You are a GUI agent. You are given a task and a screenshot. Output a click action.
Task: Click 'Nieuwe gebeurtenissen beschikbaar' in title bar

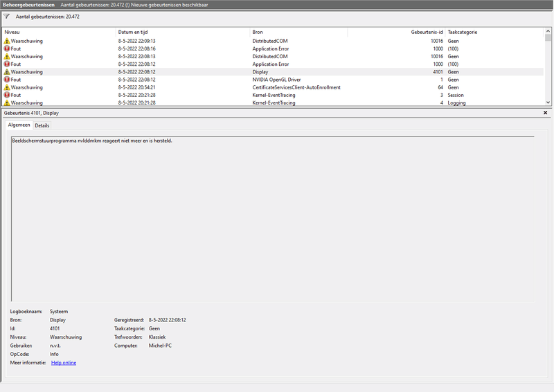(169, 5)
